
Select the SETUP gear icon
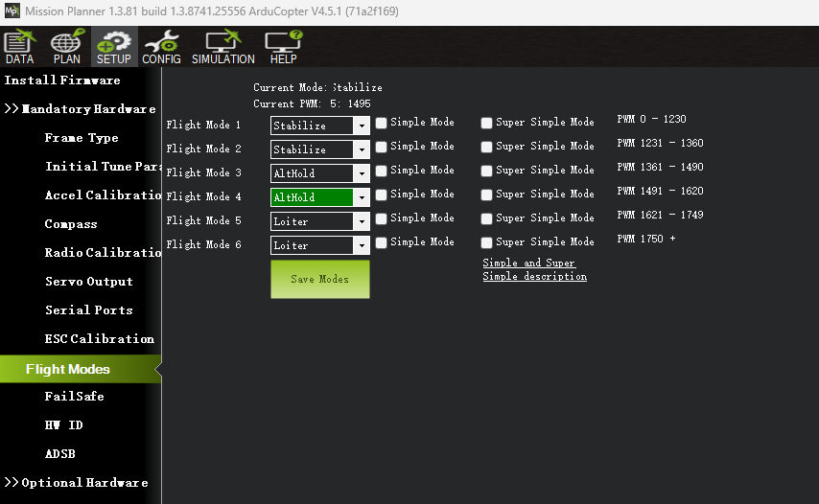(114, 47)
